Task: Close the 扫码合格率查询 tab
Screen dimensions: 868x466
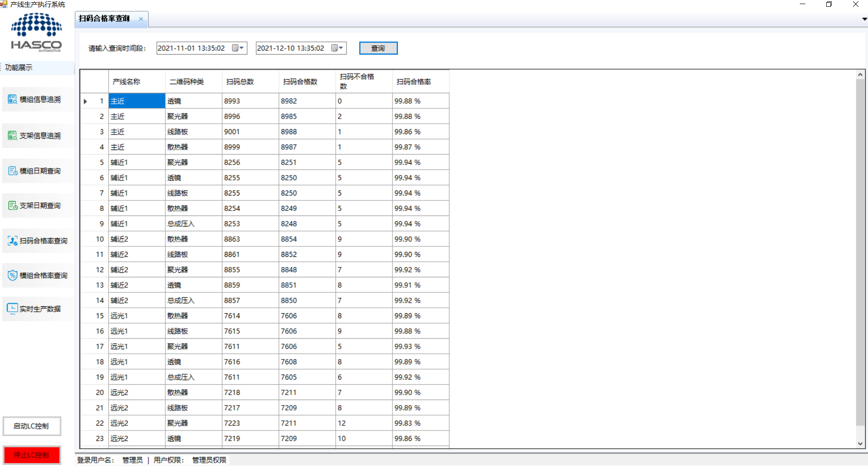Action: [141, 19]
